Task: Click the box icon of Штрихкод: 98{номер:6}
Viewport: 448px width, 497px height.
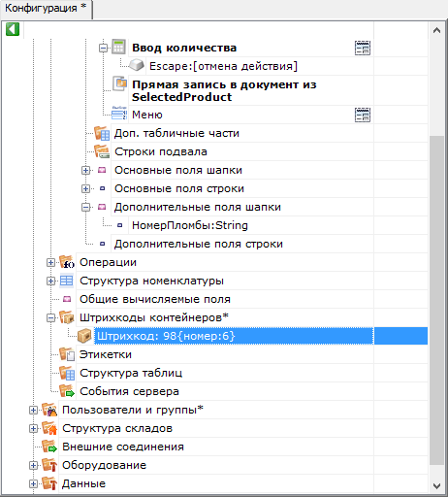Action: tap(84, 336)
